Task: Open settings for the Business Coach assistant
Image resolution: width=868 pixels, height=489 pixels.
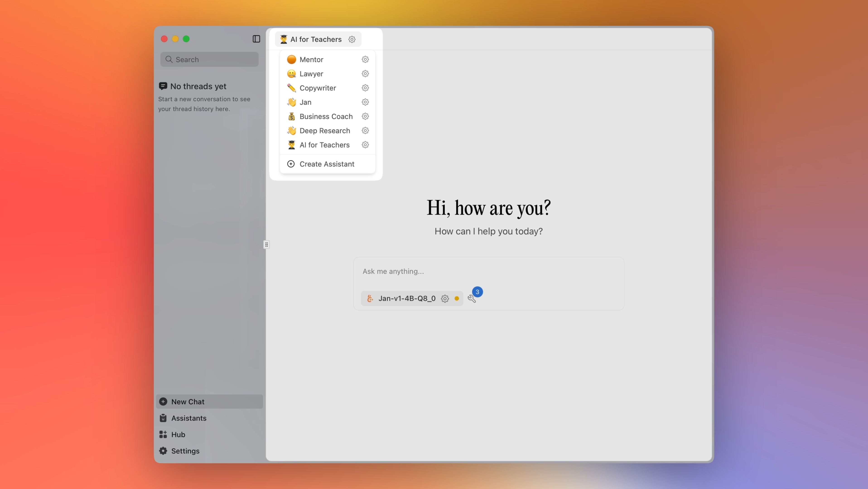Action: (x=365, y=116)
